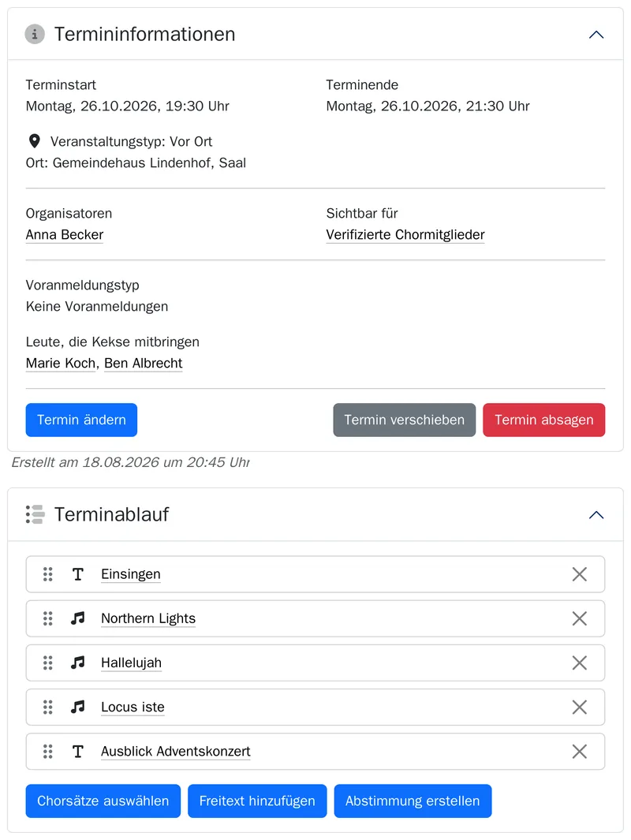This screenshot has height=840, width=631.
Task: Open the Verifizierte Chormitglieder link
Action: [405, 234]
